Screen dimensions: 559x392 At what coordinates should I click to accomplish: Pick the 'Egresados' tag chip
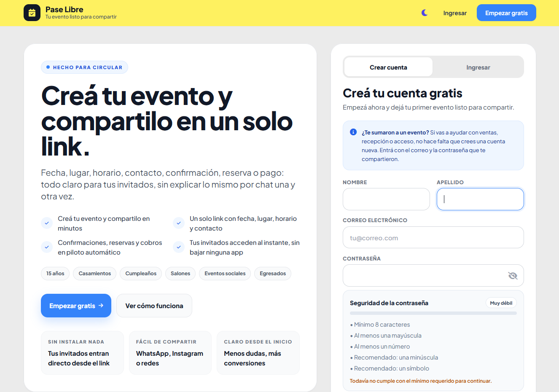click(273, 274)
